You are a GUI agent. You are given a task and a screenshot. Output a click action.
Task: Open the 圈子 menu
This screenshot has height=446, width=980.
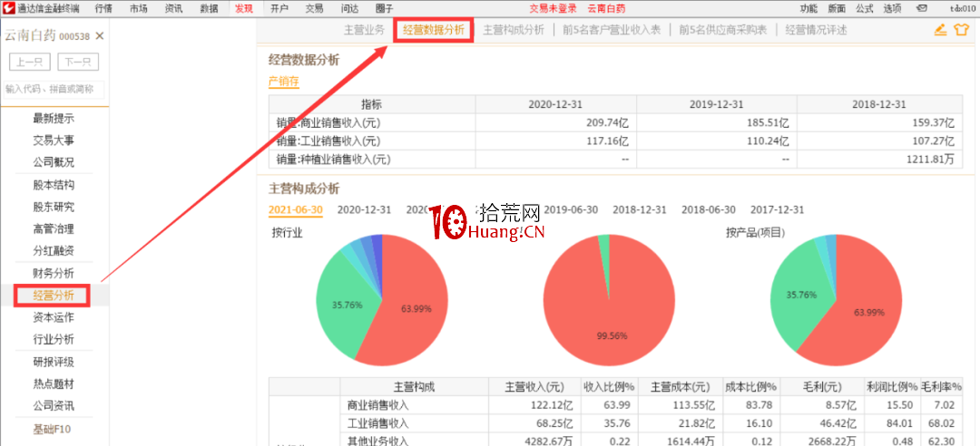[x=385, y=8]
